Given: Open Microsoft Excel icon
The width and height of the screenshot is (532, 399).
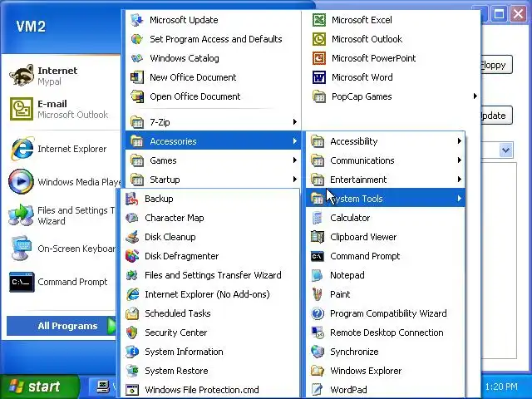Looking at the screenshot, I should [318, 20].
